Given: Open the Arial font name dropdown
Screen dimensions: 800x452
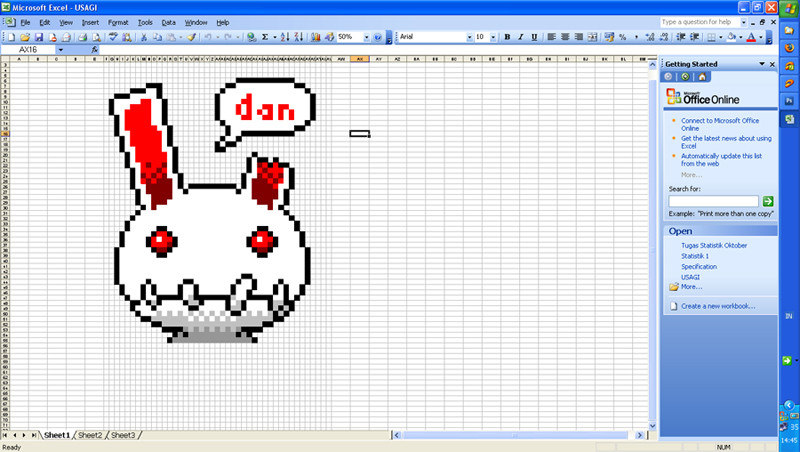Looking at the screenshot, I should pyautogui.click(x=469, y=37).
